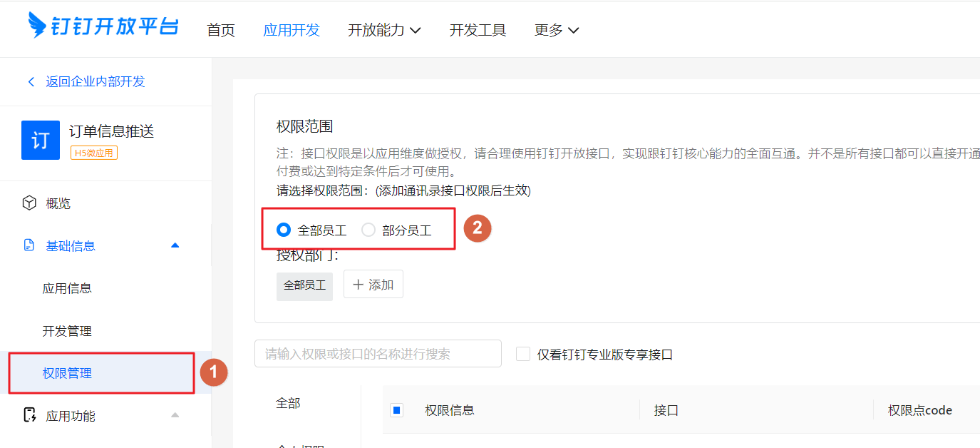
Task: Open the 更多 dropdown menu
Action: tap(557, 30)
